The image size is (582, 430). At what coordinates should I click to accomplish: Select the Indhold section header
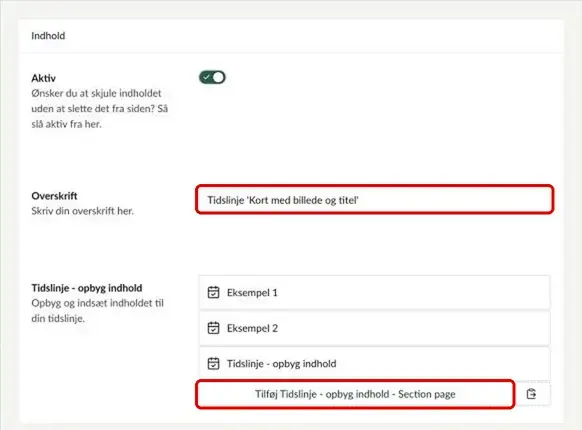[48, 36]
